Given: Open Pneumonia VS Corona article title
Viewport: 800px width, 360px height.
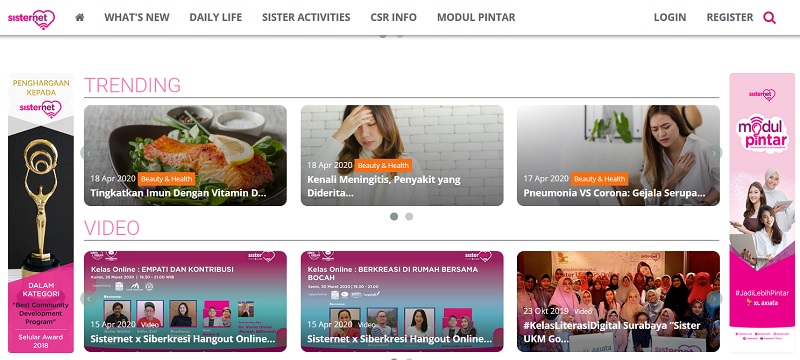Looking at the screenshot, I should [614, 193].
